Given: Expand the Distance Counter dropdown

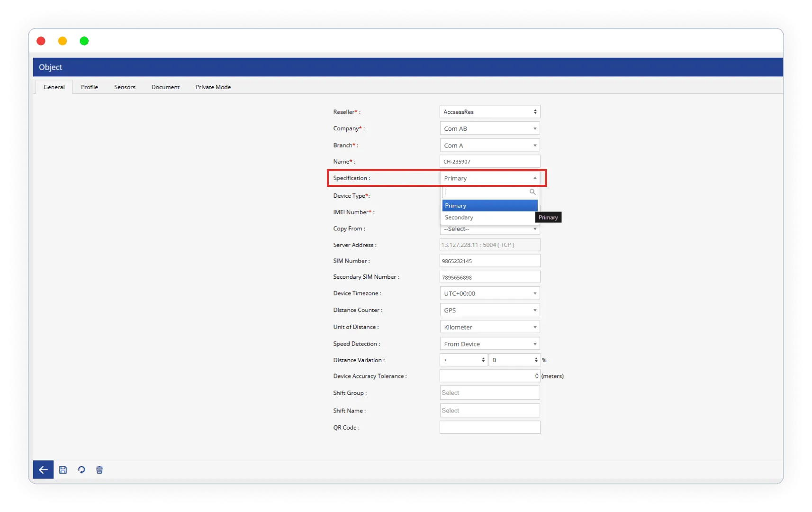Looking at the screenshot, I should click(x=489, y=310).
